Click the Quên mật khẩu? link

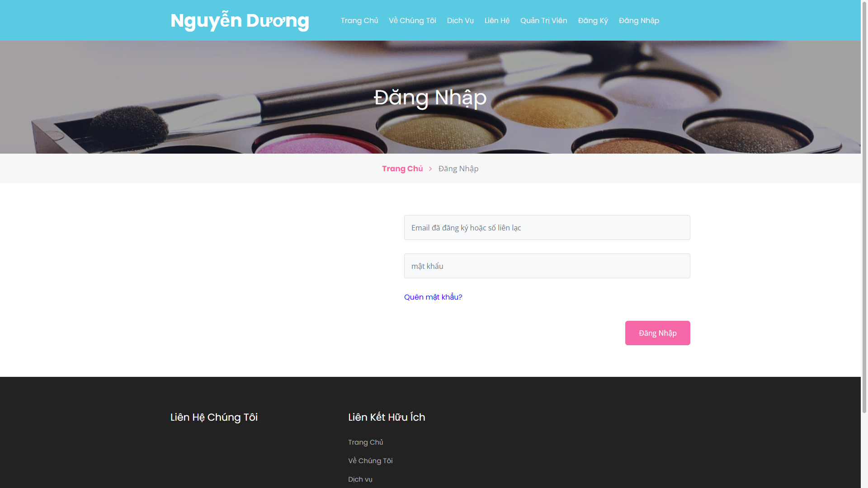[433, 297]
